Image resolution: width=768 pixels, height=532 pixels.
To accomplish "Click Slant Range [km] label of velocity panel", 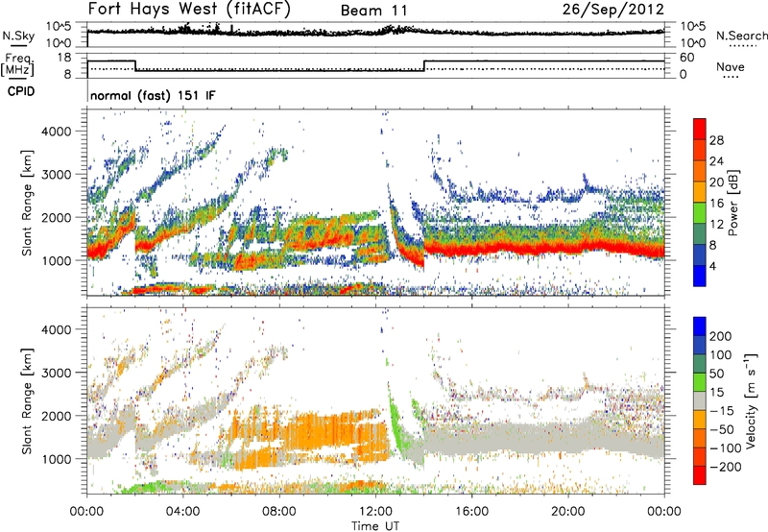I will pos(27,401).
